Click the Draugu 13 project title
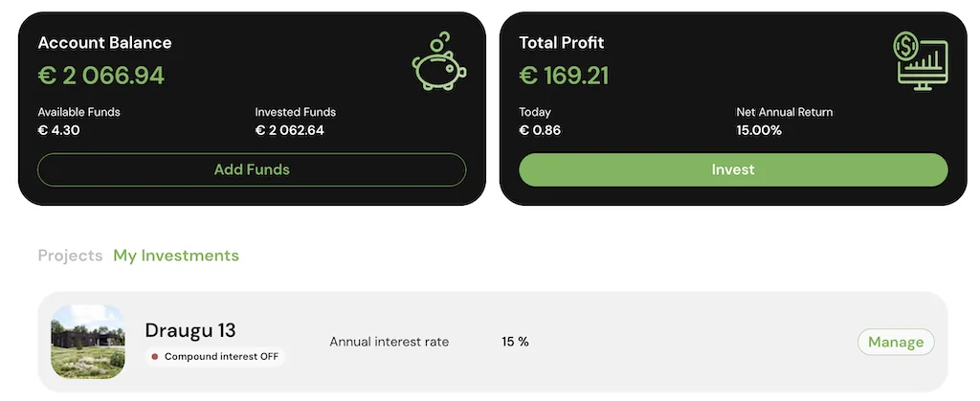 pos(190,330)
